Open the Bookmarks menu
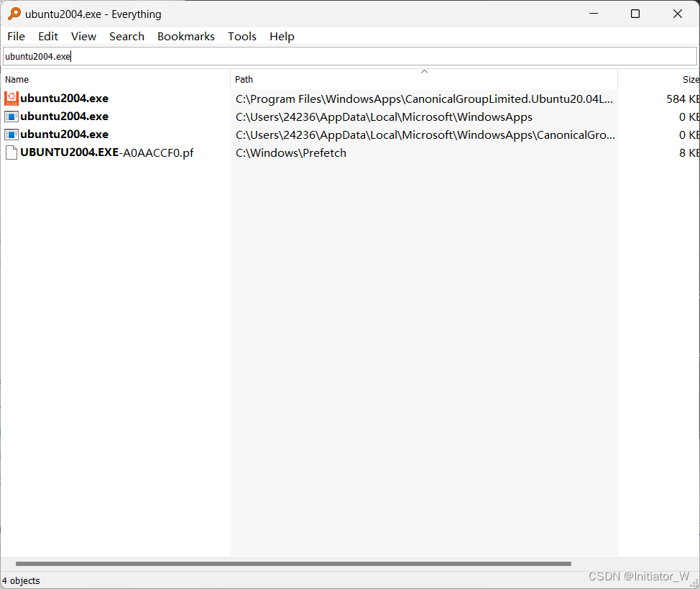Viewport: 700px width, 589px height. [185, 36]
